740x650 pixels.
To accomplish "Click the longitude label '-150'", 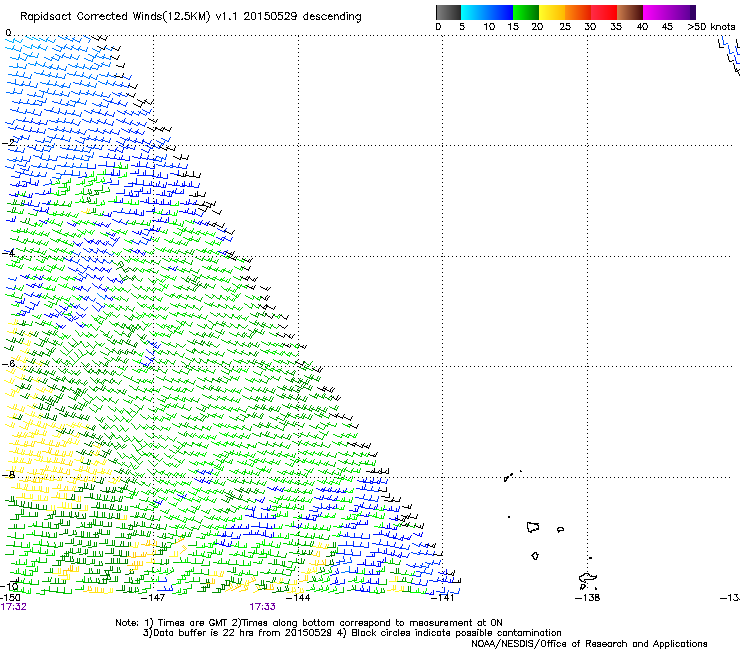I will coord(10,598).
